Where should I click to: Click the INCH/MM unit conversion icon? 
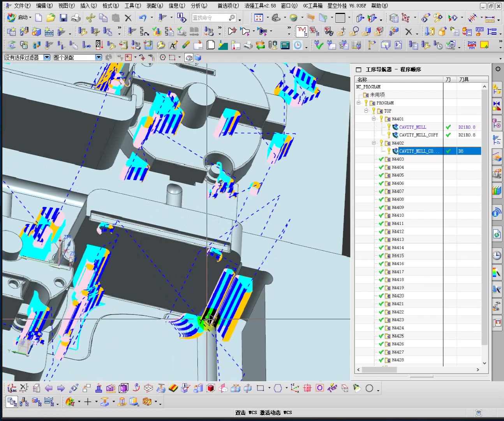coord(472,45)
